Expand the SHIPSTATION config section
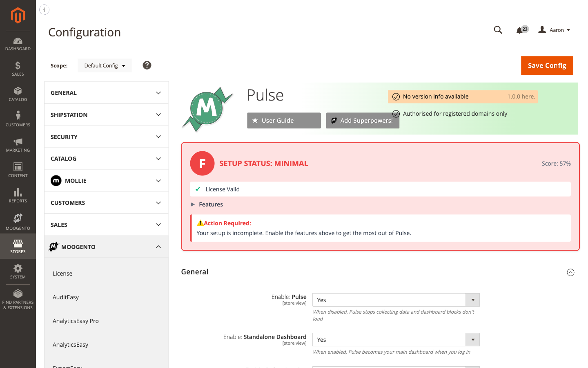Screen dimensions: 588x368 pos(106,115)
